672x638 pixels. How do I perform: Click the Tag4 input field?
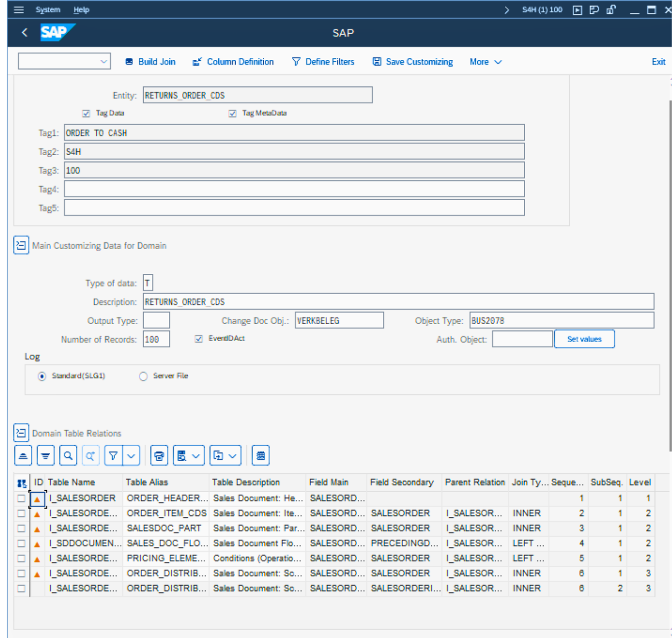(x=294, y=189)
